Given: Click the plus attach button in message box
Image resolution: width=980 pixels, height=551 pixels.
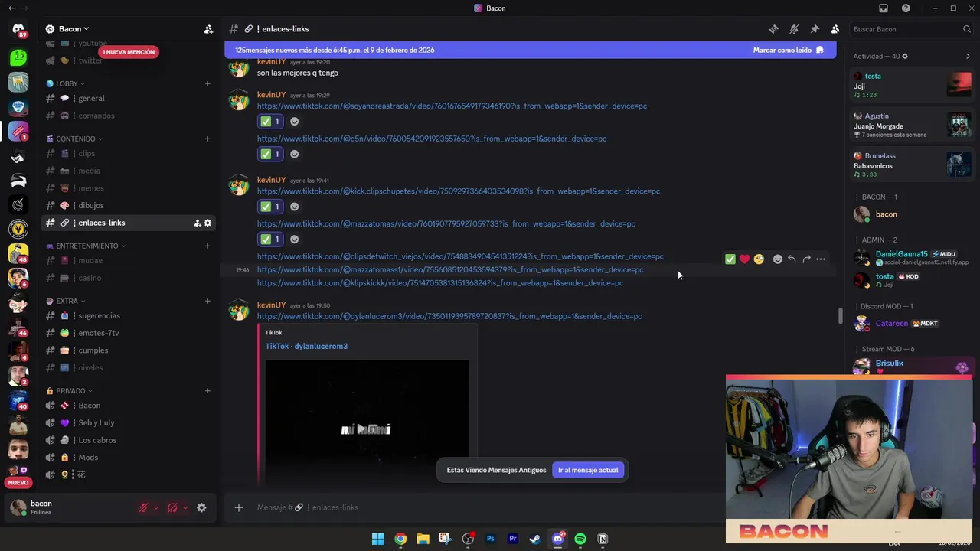Looking at the screenshot, I should pyautogui.click(x=239, y=507).
